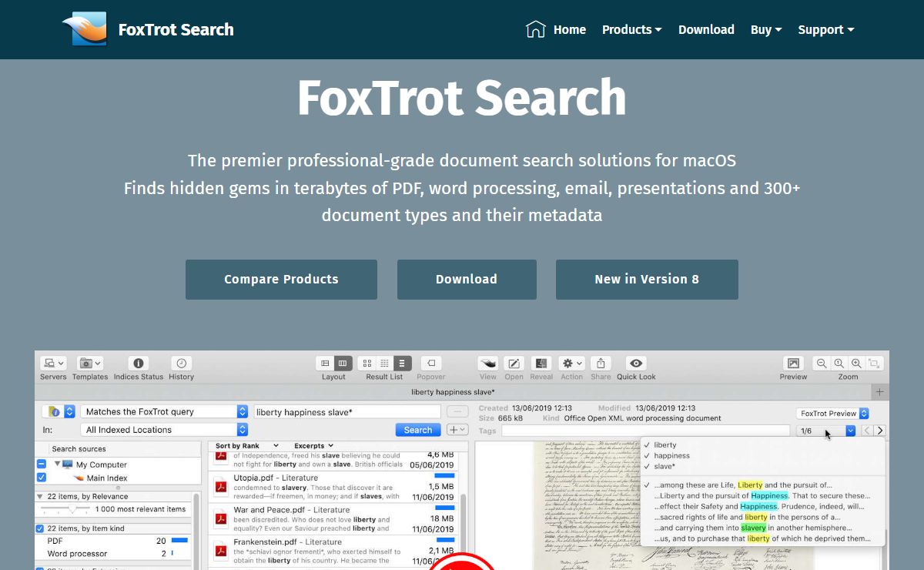Screen dimensions: 924x570
Task: Open the Indices Status info icon
Action: (x=139, y=363)
